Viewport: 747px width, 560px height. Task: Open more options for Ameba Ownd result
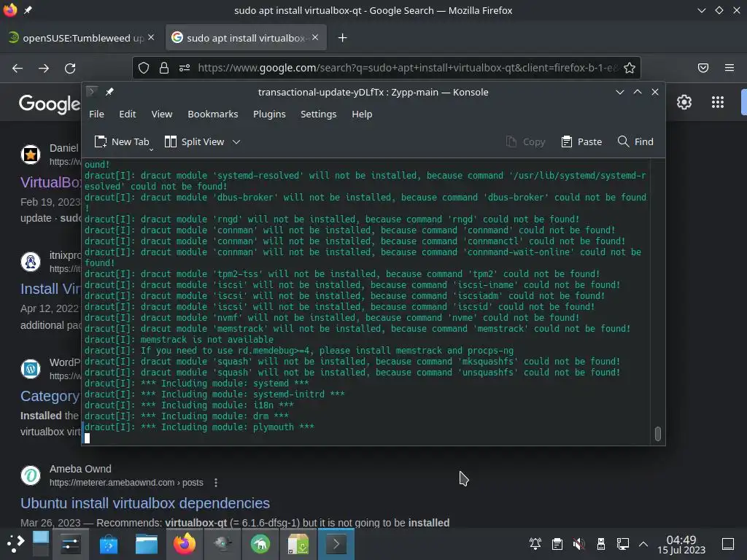[216, 483]
